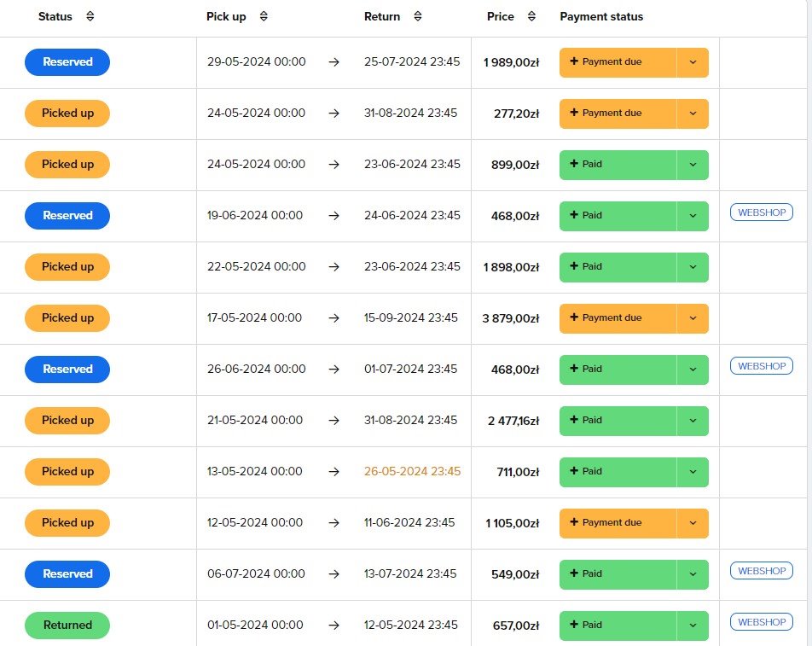This screenshot has width=812, height=646.
Task: Click WEBSHOP tag on the 19-06-2024 order
Action: coord(761,212)
